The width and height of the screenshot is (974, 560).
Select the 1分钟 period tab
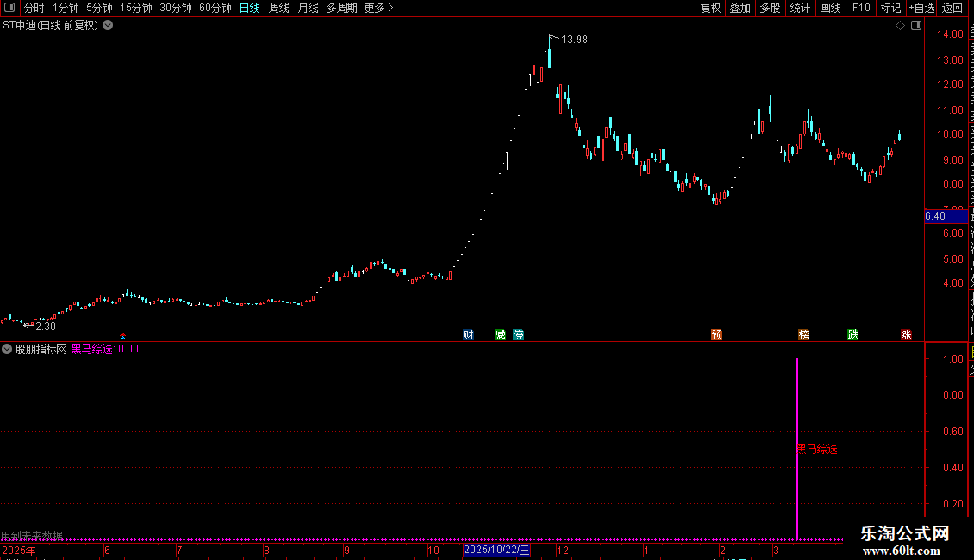(x=66, y=8)
